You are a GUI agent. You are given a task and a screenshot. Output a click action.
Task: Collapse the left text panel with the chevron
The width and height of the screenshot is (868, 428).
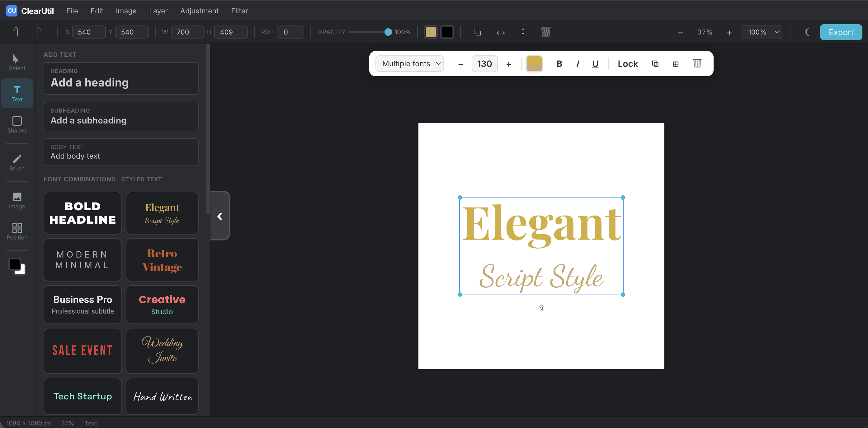[x=220, y=216]
